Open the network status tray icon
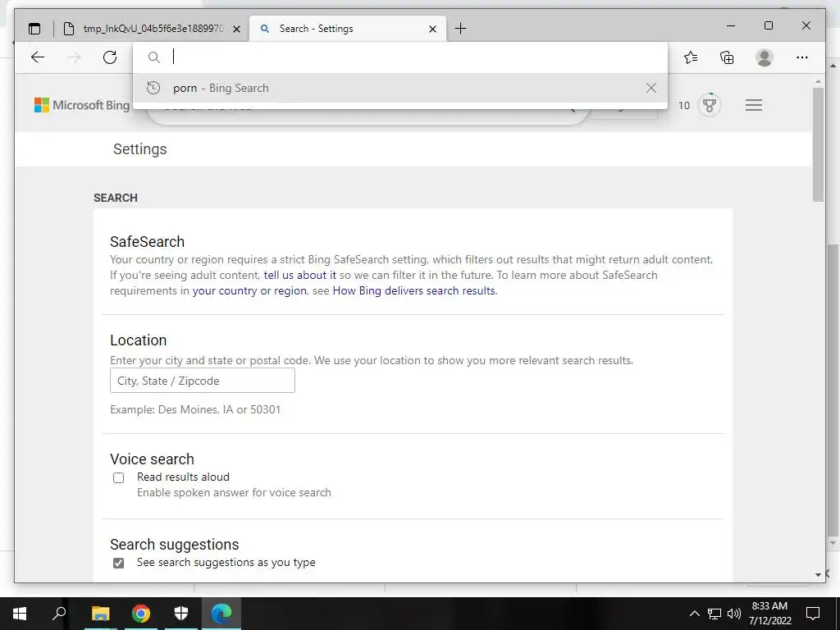Screen dimensions: 840x630 pyautogui.click(x=714, y=614)
